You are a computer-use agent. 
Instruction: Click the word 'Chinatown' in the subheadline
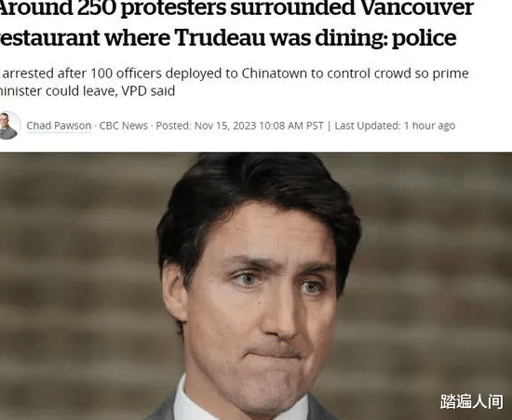275,74
